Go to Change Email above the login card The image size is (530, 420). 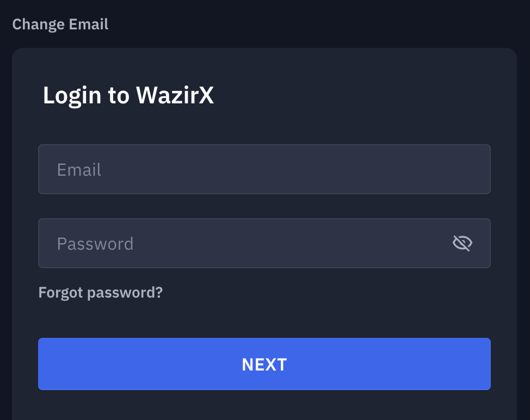tap(60, 24)
